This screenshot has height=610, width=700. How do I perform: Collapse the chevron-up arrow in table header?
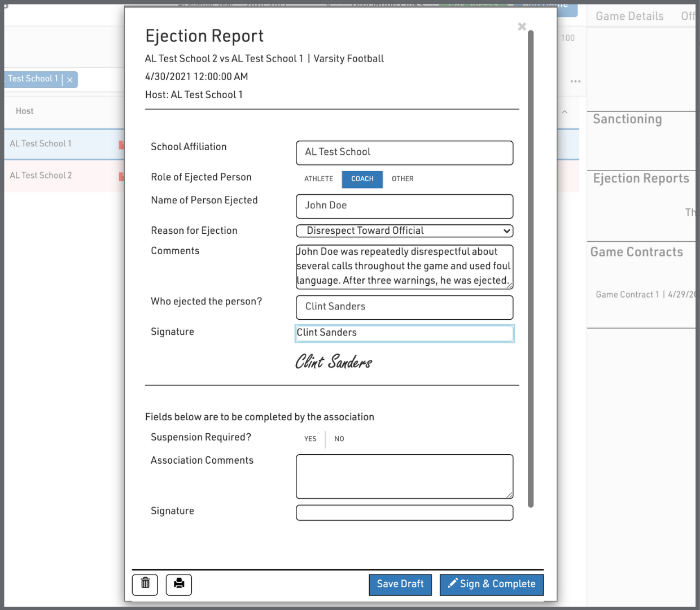click(565, 112)
